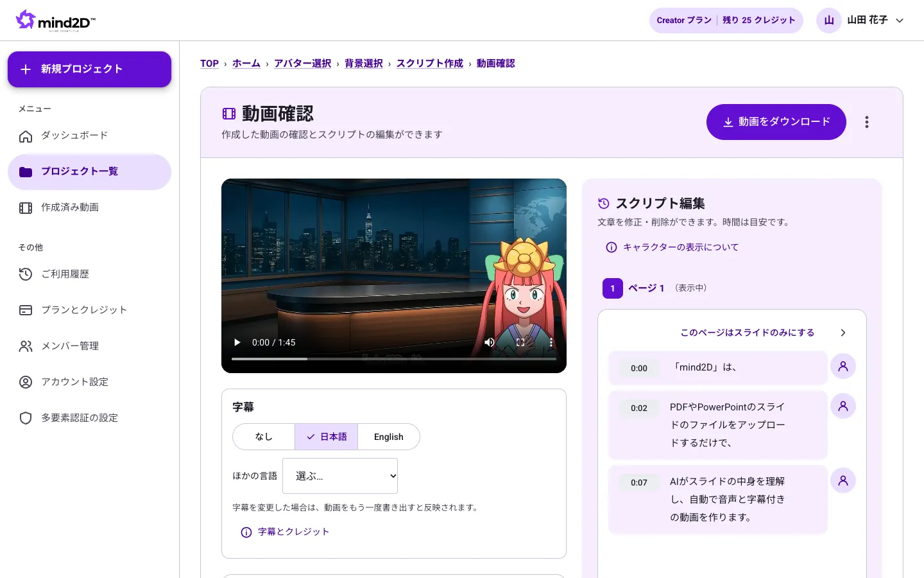This screenshot has height=578, width=924.
Task: Open ダッシュボード from the sidebar
Action: 89,136
